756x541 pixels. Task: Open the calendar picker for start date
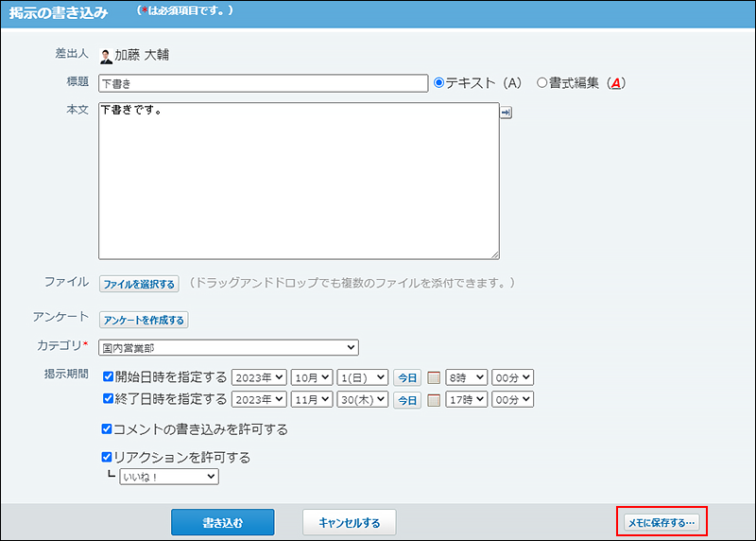[x=434, y=377]
